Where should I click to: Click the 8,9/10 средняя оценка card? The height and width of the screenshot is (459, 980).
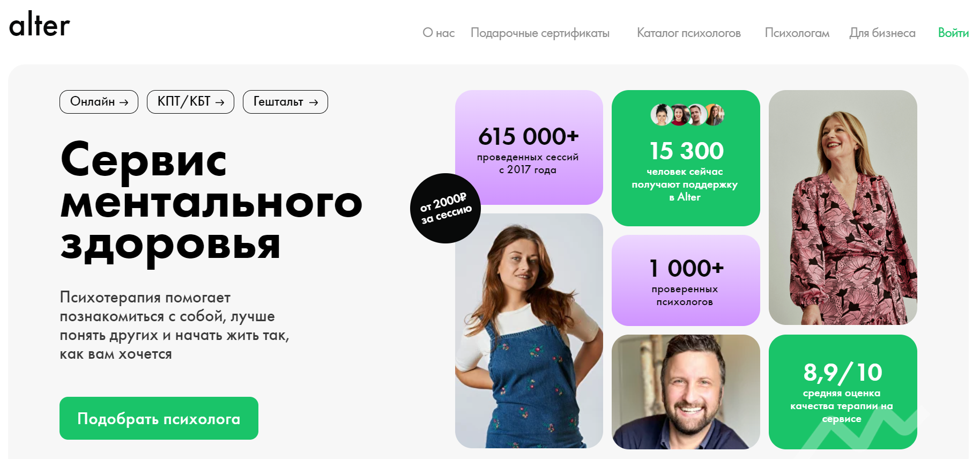843,392
